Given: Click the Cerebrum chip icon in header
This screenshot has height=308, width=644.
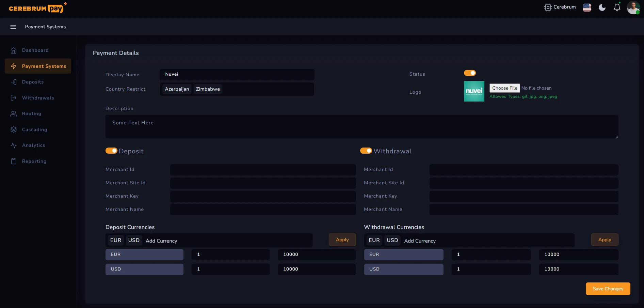Looking at the screenshot, I should tap(548, 7).
